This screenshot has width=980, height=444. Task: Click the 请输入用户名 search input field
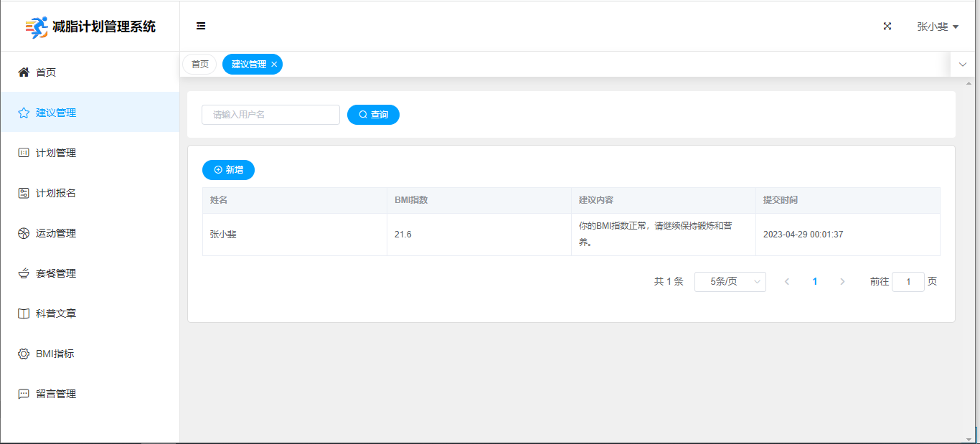click(270, 115)
